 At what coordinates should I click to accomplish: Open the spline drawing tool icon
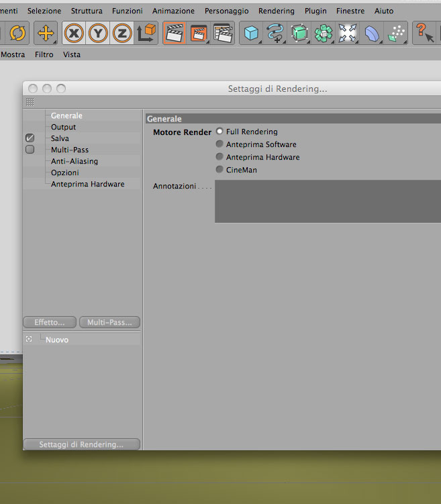pyautogui.click(x=275, y=33)
